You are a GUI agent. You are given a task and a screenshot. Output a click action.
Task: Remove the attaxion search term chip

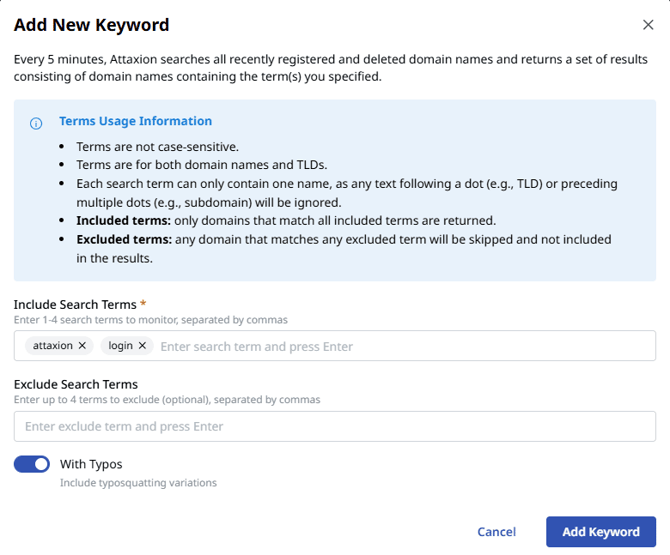pyautogui.click(x=82, y=345)
